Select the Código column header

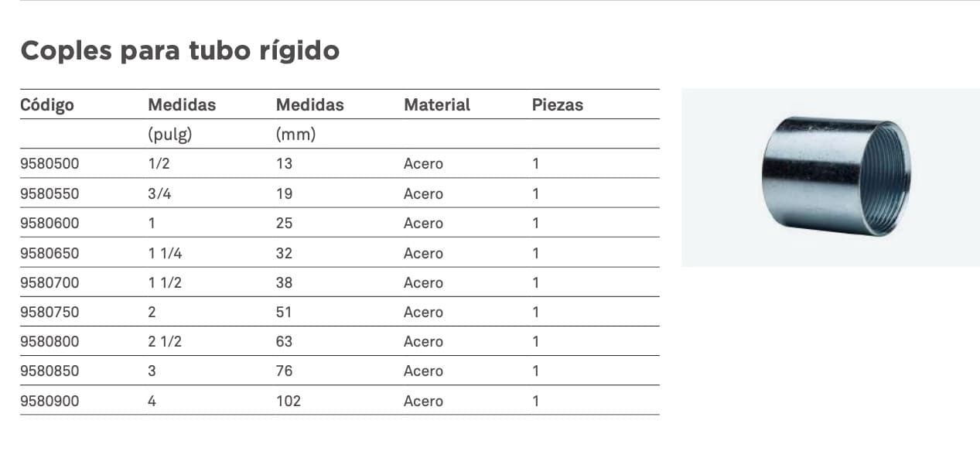click(x=47, y=104)
